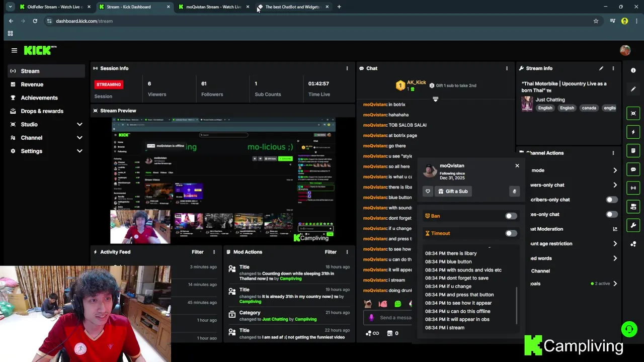Click Mod Actions Filter button
Screen dimensions: 644x362
coord(331,252)
